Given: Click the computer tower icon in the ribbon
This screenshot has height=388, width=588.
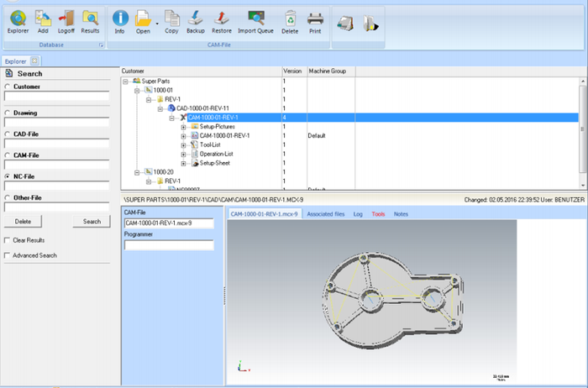Looking at the screenshot, I should click(345, 24).
